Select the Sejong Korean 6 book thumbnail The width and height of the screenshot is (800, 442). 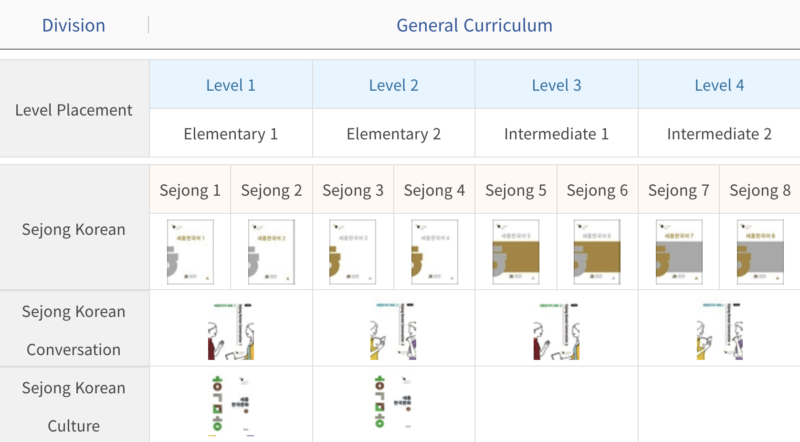(597, 252)
